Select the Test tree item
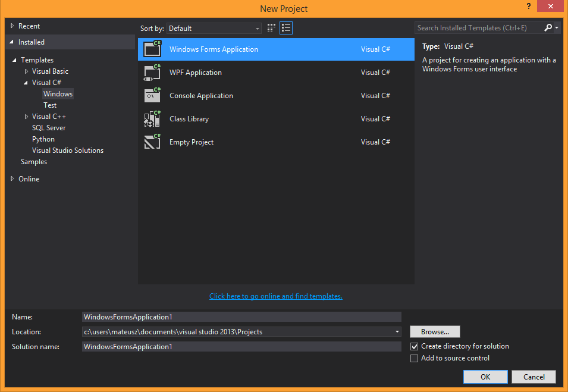 [50, 105]
